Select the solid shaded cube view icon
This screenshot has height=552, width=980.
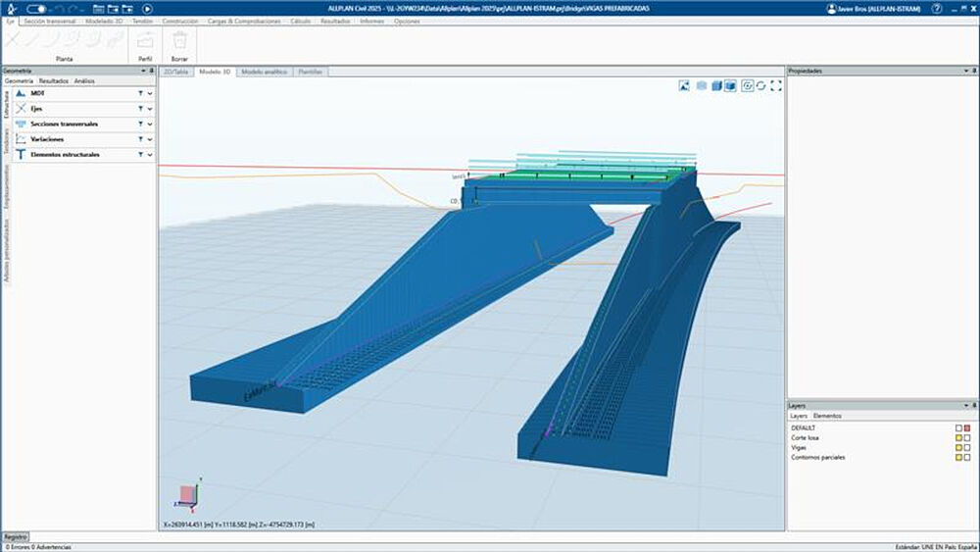(x=730, y=85)
